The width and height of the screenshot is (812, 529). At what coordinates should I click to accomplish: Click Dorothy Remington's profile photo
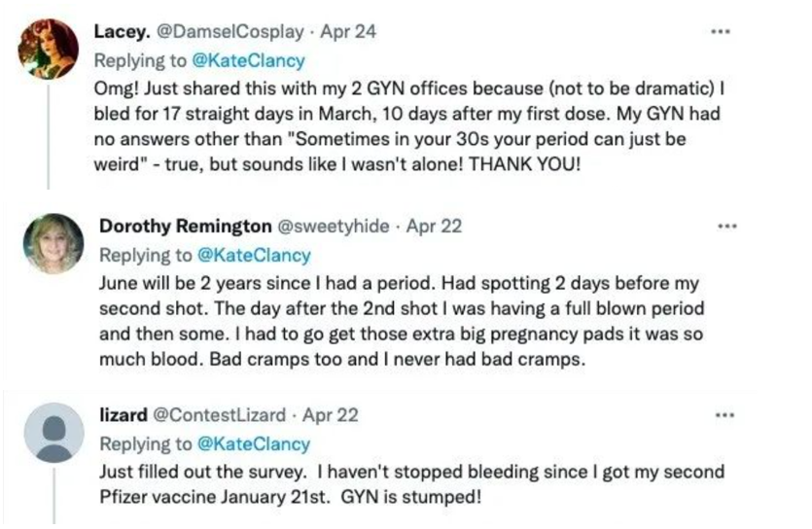tap(53, 243)
